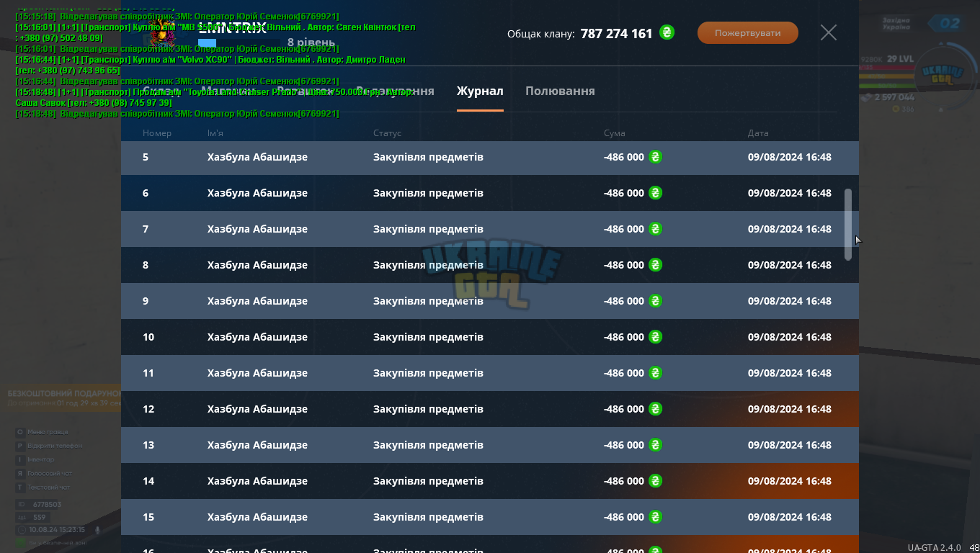This screenshot has height=553, width=980.
Task: Click the Статус column header
Action: (x=387, y=133)
